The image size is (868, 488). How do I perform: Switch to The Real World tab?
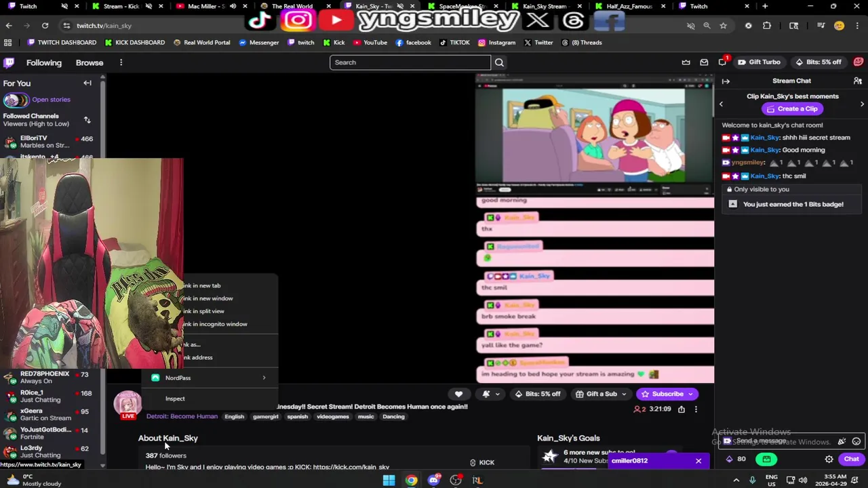point(292,6)
